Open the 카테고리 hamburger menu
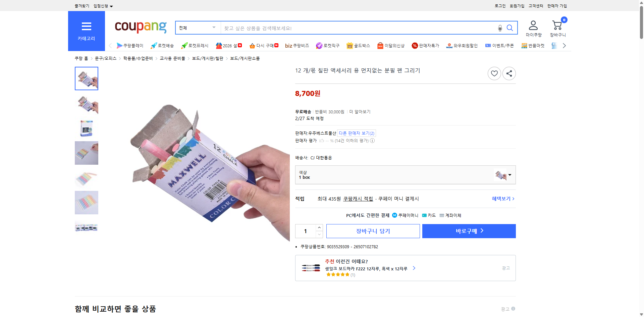Screen dimensions: 644x317 87,27
